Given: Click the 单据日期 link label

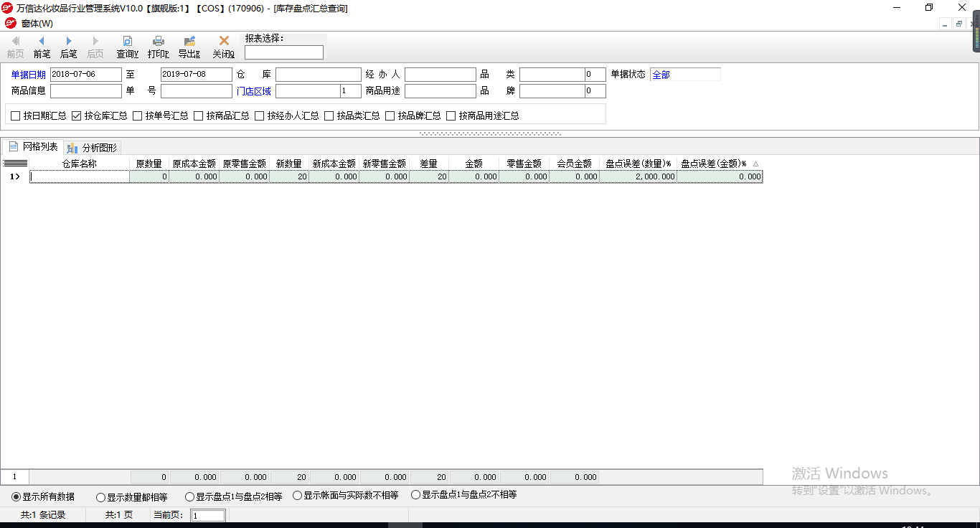Looking at the screenshot, I should tap(29, 74).
